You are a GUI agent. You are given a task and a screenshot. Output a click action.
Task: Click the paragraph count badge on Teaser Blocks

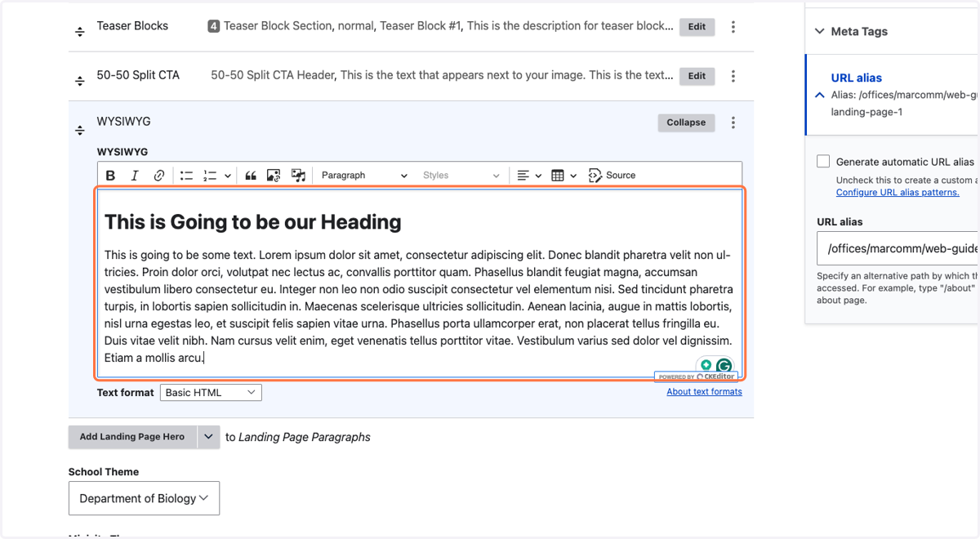pyautogui.click(x=214, y=26)
